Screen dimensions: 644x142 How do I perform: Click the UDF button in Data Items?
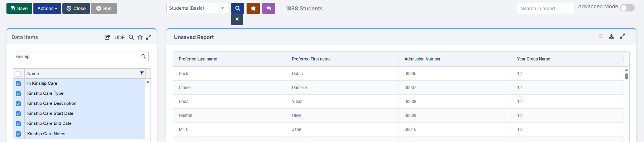coord(119,37)
